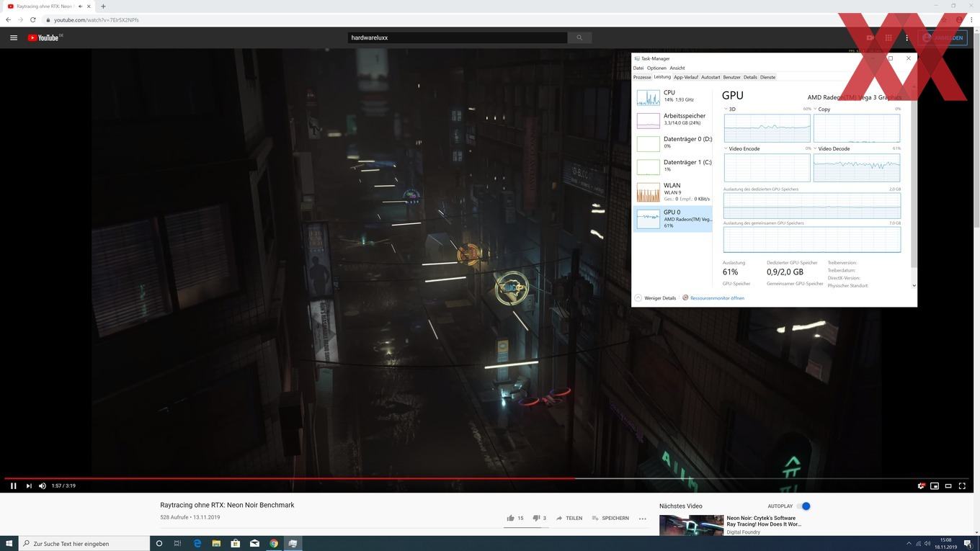The height and width of the screenshot is (551, 980).
Task: Switch to Dienste tab
Action: click(768, 77)
